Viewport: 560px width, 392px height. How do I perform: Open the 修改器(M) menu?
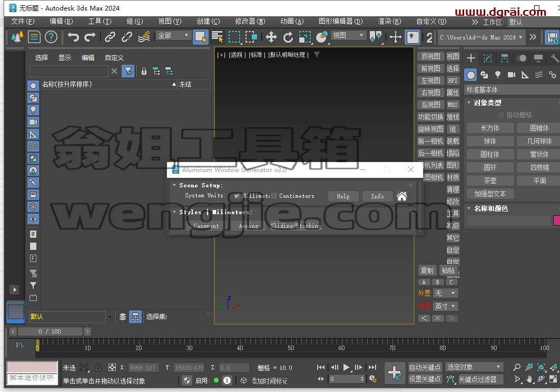point(250,22)
